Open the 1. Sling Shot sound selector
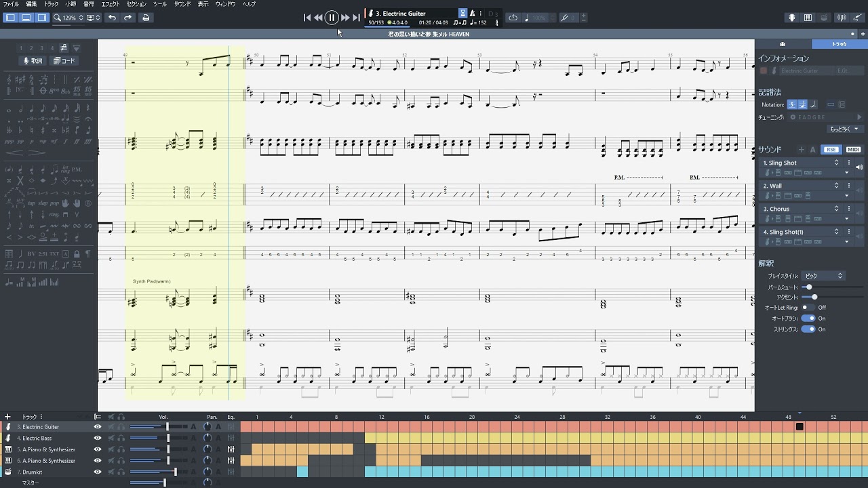This screenshot has width=868, height=488. pyautogui.click(x=801, y=163)
